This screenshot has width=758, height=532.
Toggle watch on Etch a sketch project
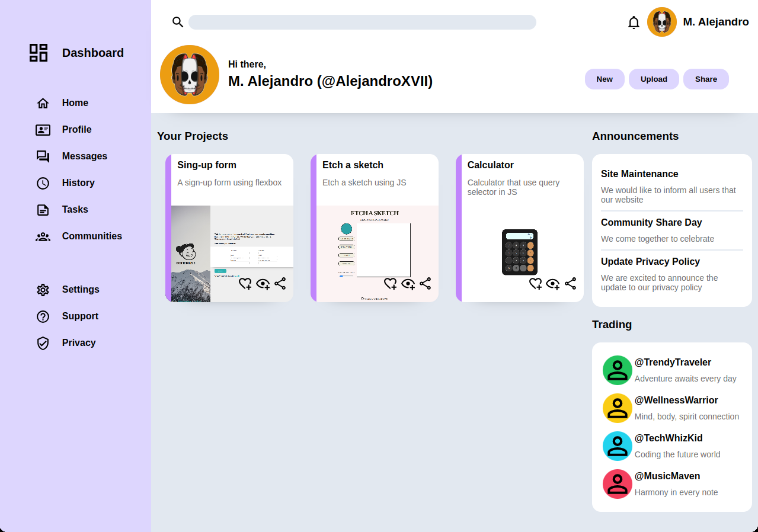pos(408,284)
